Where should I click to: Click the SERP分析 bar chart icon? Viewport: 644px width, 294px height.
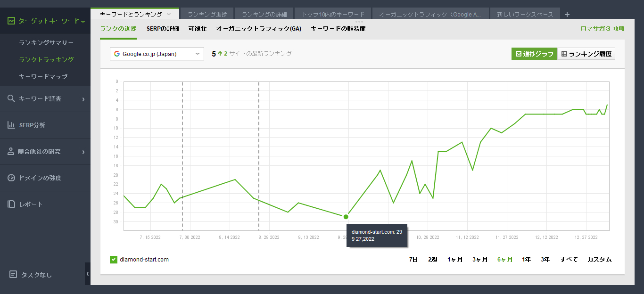[11, 125]
